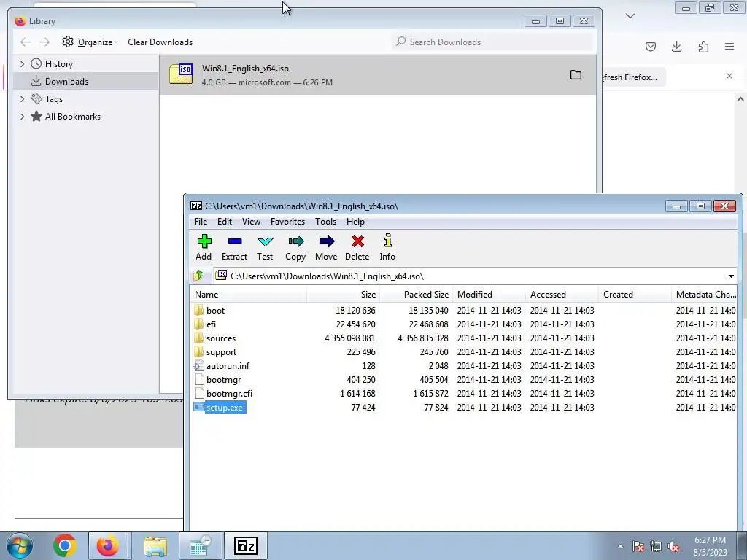The width and height of the screenshot is (747, 560).
Task: Click the Copy toolbar icon in 7-Zip
Action: click(x=295, y=247)
